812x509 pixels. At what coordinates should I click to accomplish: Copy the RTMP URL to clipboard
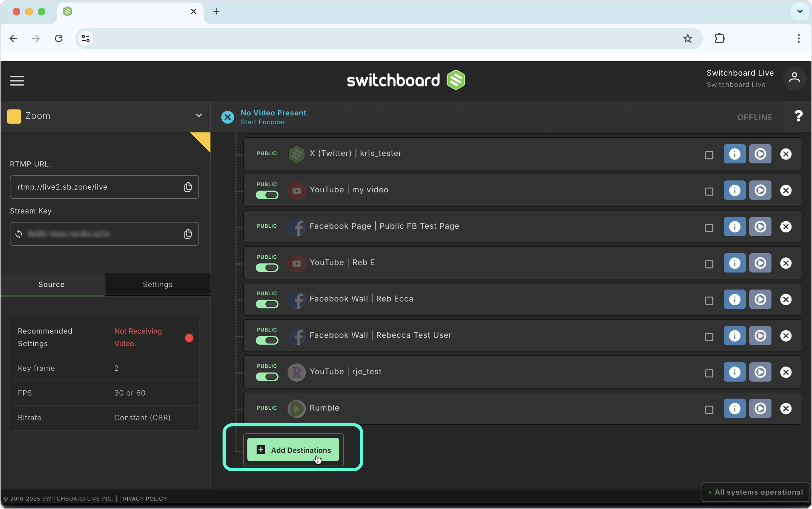tap(188, 187)
